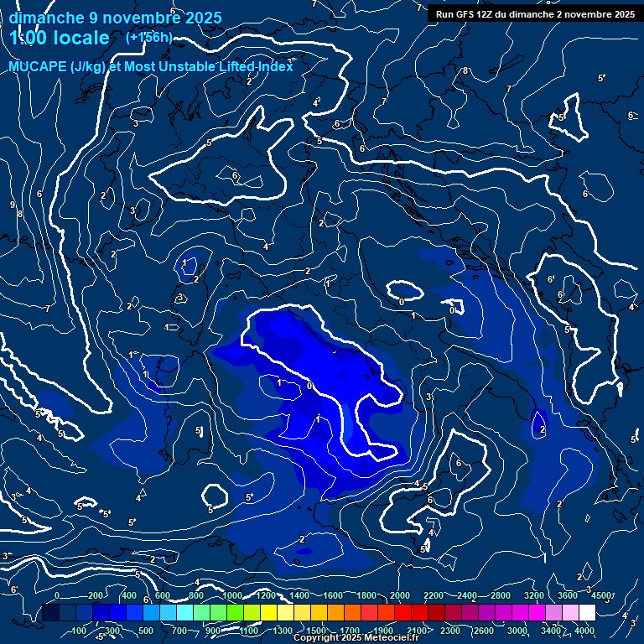The image size is (644, 644).
Task: Click the "300" legend scale label
Action: pos(112,631)
